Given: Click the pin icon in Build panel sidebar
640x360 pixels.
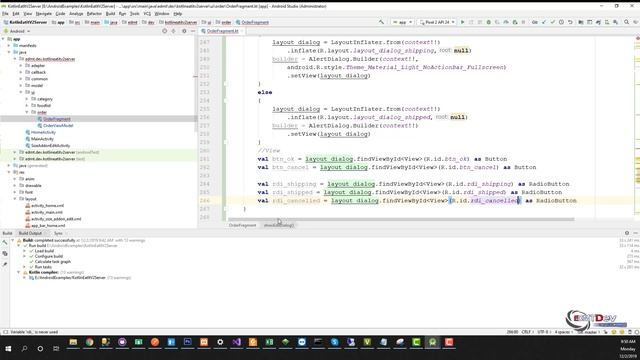Looking at the screenshot, I should tap(5, 264).
